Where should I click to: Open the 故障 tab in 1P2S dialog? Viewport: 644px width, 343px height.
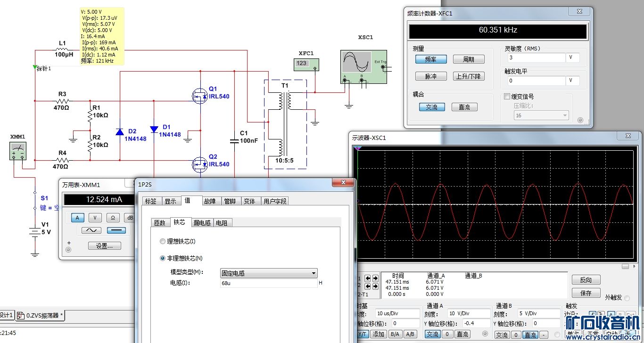tap(209, 201)
